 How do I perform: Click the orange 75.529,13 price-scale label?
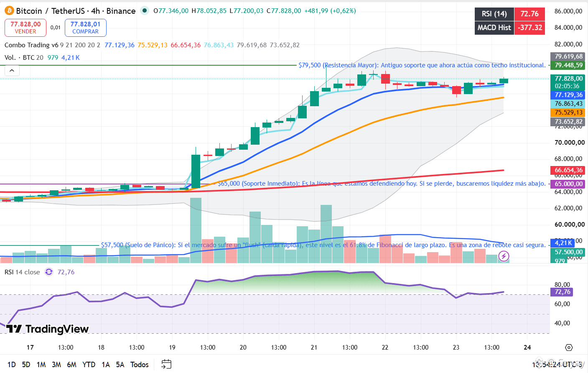[568, 112]
